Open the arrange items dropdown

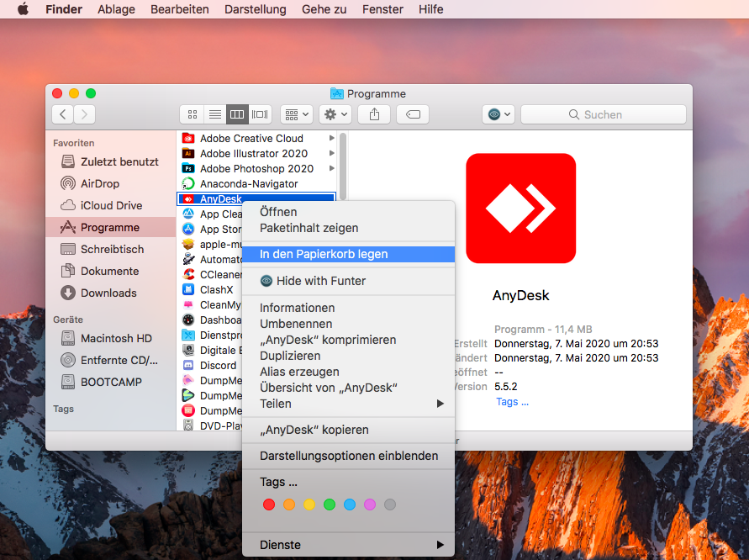click(297, 114)
